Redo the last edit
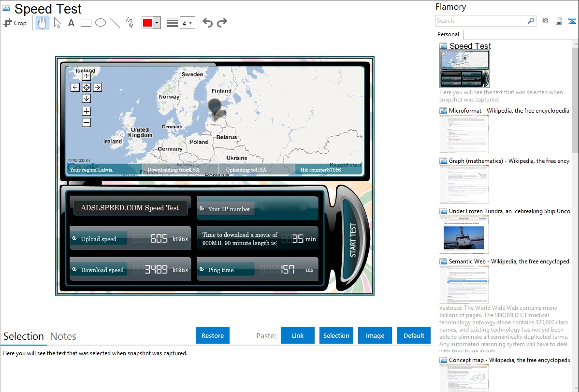Image resolution: width=579 pixels, height=392 pixels. [x=222, y=23]
